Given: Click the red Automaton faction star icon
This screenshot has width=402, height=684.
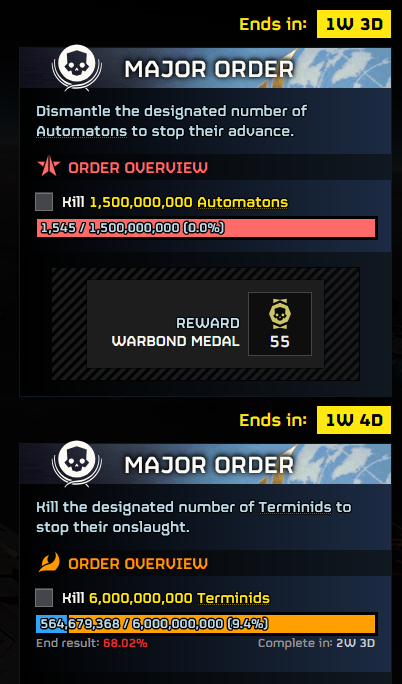Looking at the screenshot, I should click(48, 166).
